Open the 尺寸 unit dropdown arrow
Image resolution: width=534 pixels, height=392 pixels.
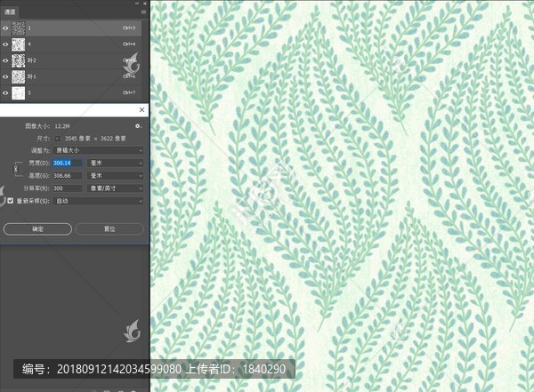57,139
